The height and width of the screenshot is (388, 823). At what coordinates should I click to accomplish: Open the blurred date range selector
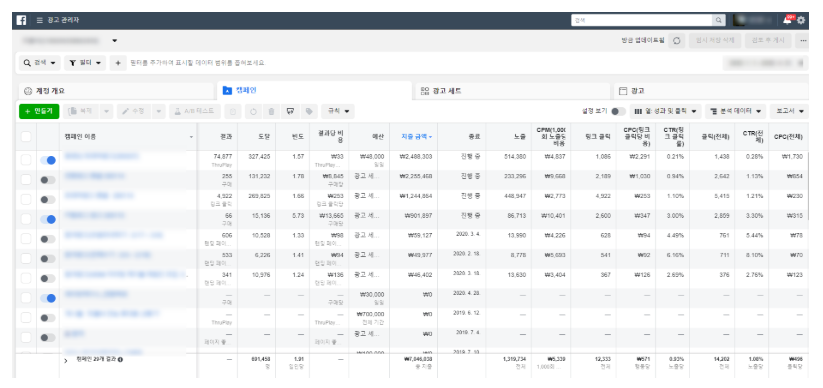point(765,63)
